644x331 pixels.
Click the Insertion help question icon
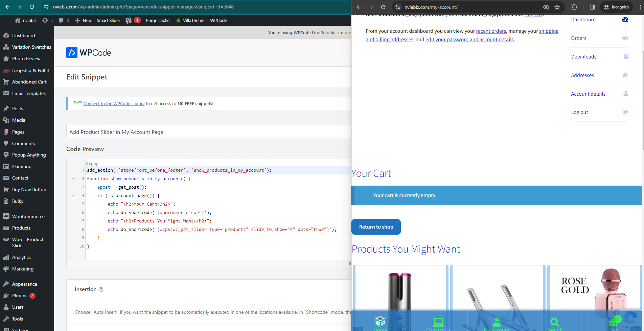click(101, 289)
